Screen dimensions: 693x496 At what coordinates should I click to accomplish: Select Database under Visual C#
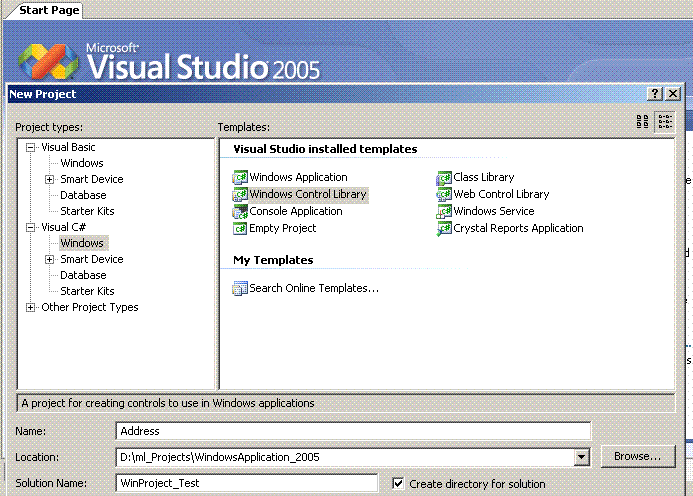tap(83, 275)
